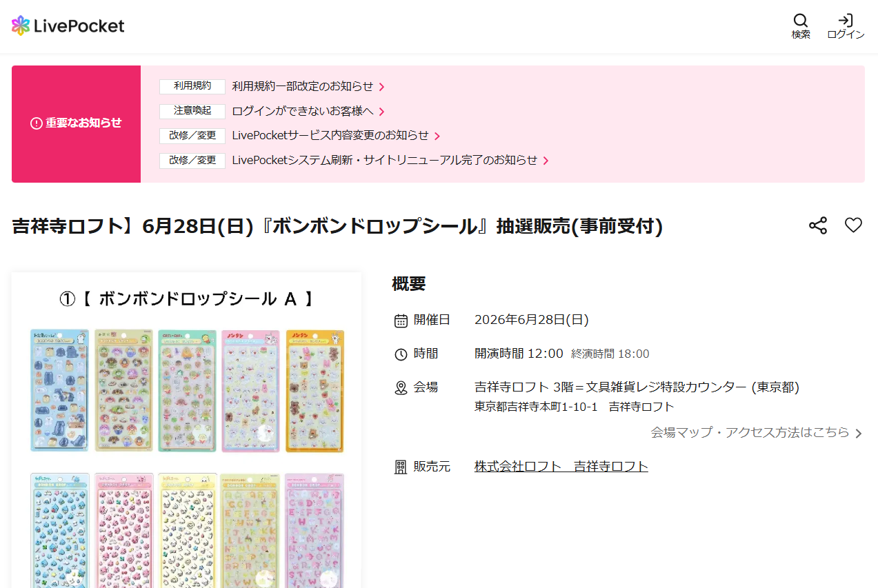878x588 pixels.
Task: Click the chevron next to 会場マップ link
Action: pyautogui.click(x=858, y=434)
